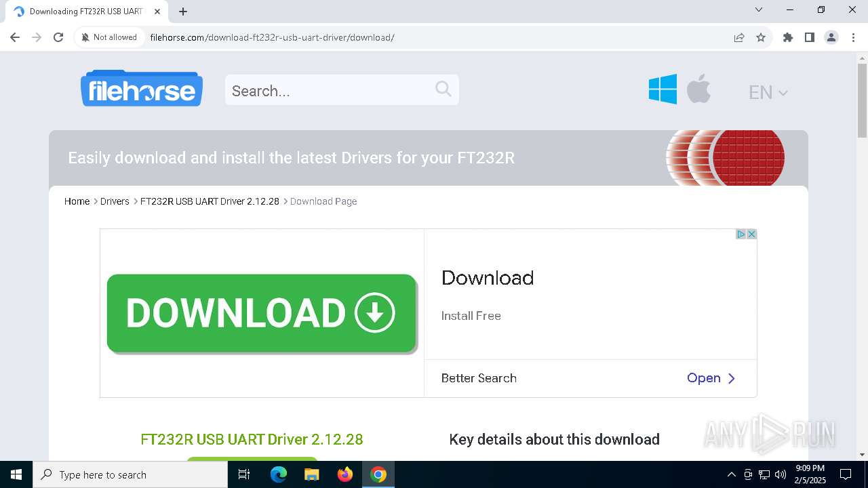Open Task View from the taskbar

click(x=244, y=474)
